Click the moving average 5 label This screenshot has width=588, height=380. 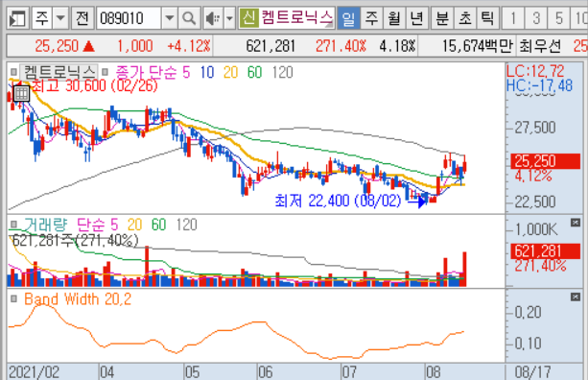(x=186, y=72)
